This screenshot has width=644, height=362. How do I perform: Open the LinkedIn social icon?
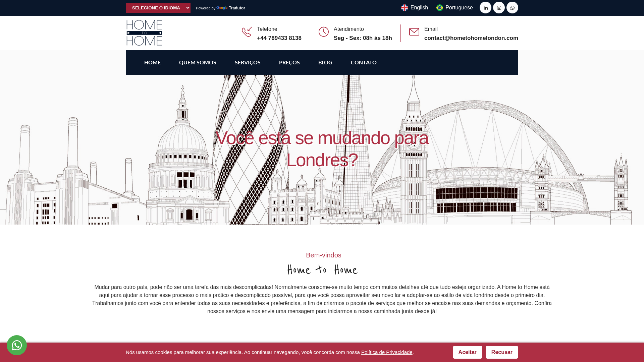[x=485, y=7]
